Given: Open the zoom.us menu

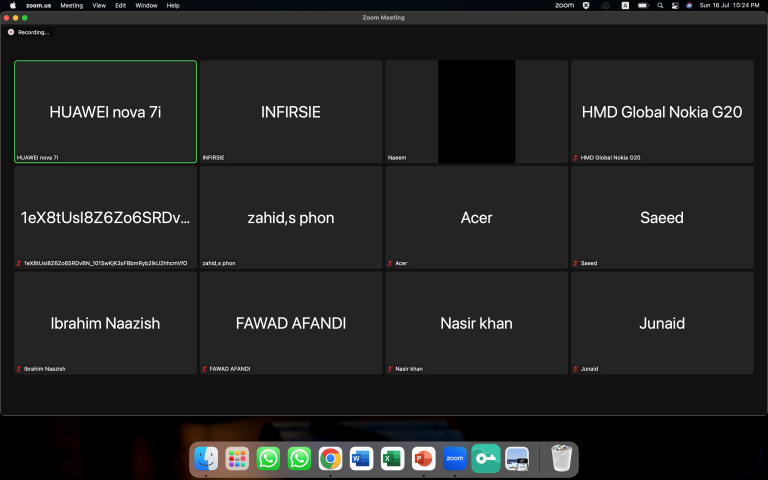Looking at the screenshot, I should [38, 5].
